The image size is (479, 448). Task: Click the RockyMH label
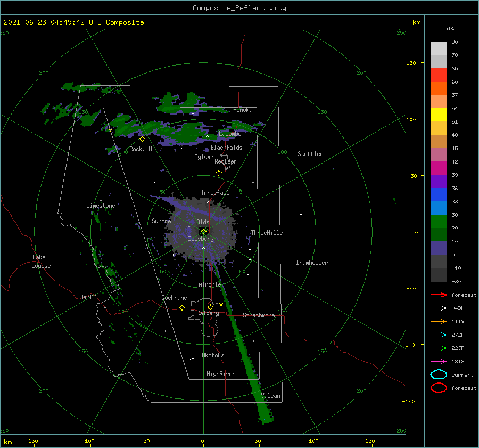(141, 149)
